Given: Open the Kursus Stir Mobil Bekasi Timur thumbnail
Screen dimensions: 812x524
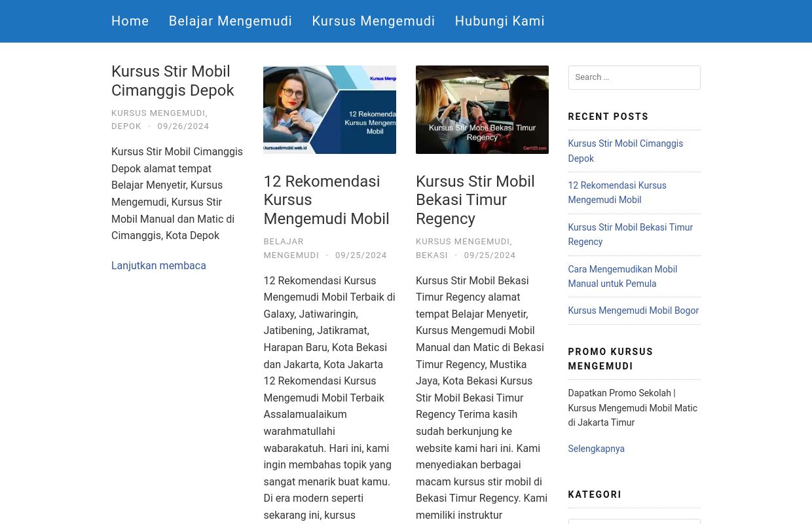Looking at the screenshot, I should pyautogui.click(x=482, y=109).
